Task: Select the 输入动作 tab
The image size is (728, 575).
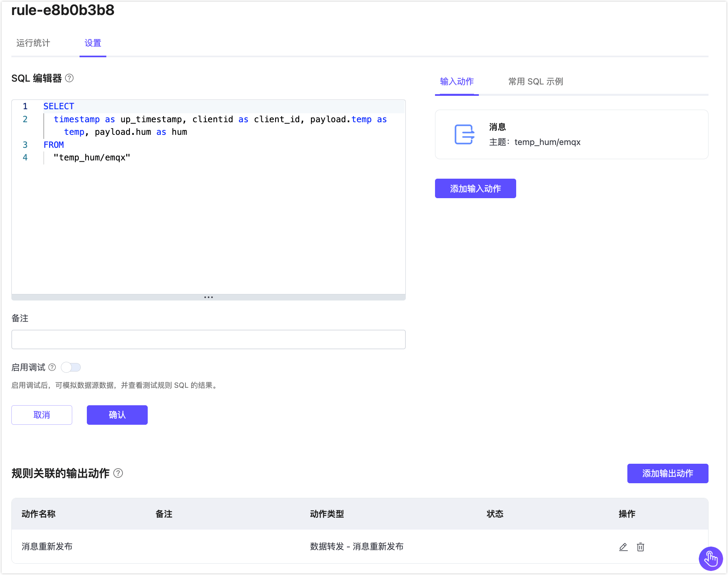Action: (457, 82)
